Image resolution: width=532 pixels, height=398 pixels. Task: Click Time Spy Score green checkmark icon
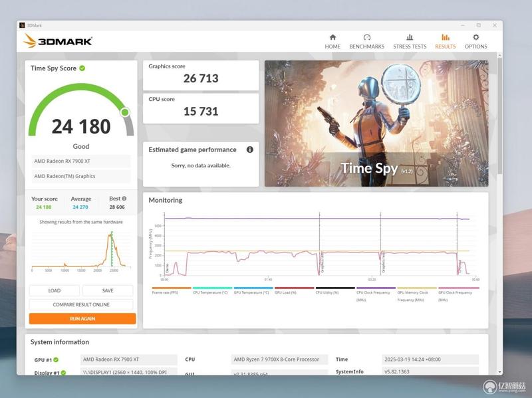point(82,68)
